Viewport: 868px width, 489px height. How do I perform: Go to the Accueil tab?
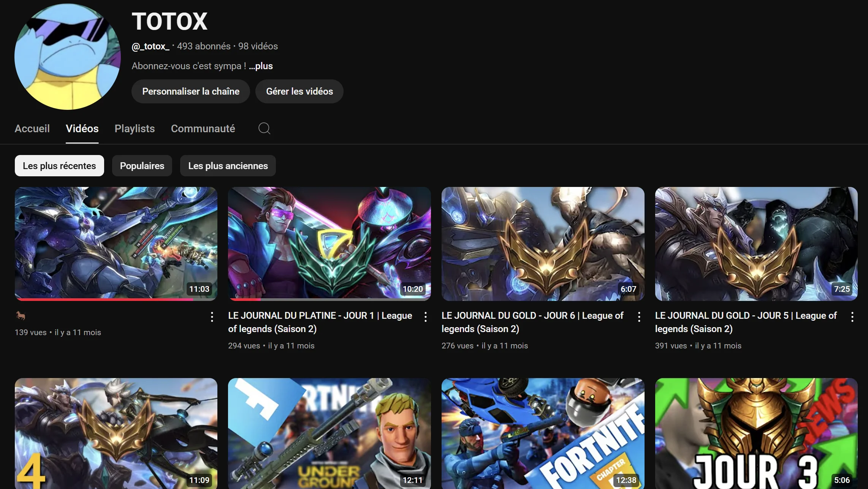click(32, 128)
